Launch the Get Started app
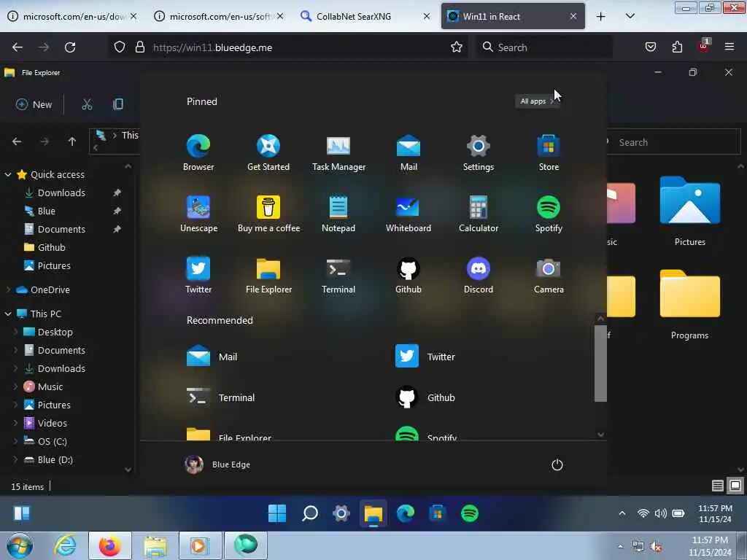747x560 pixels. coord(268,153)
